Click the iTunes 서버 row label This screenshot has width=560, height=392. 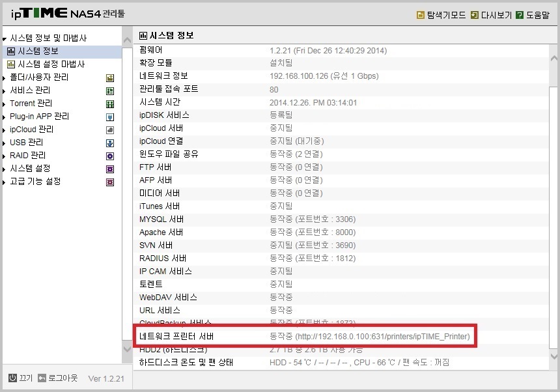pyautogui.click(x=160, y=206)
